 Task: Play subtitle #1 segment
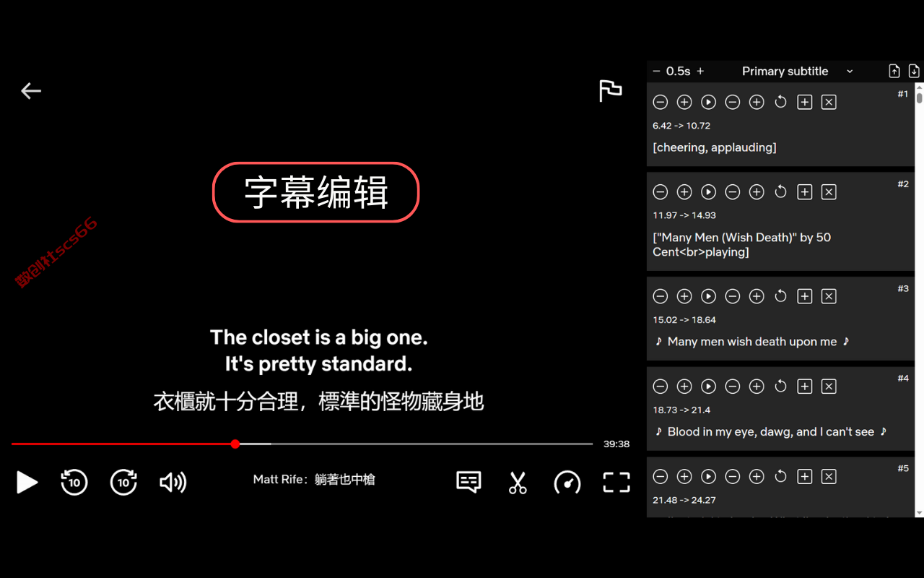click(x=709, y=102)
